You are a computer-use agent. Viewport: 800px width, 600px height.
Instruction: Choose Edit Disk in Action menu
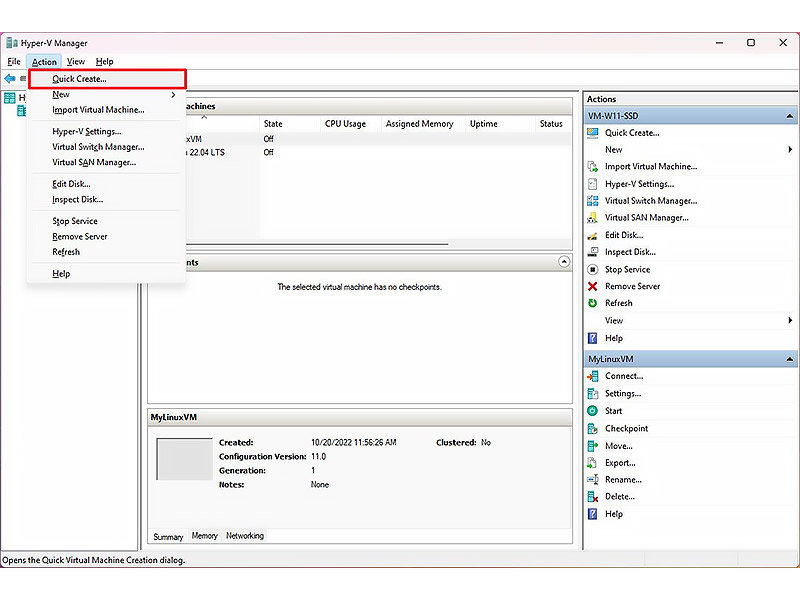pos(106,184)
